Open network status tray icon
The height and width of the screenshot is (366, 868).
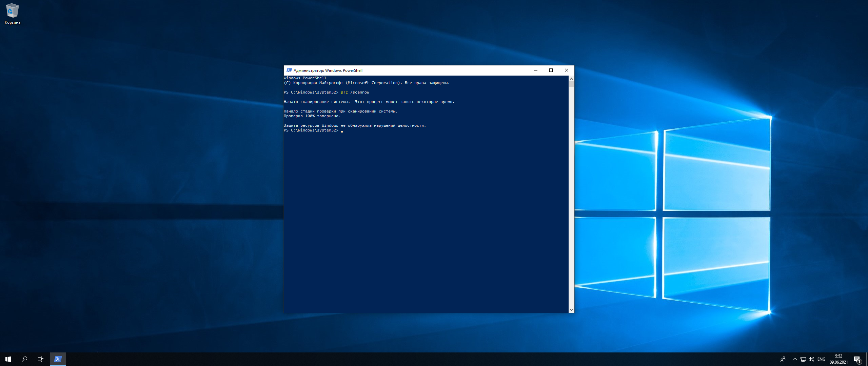click(x=803, y=359)
